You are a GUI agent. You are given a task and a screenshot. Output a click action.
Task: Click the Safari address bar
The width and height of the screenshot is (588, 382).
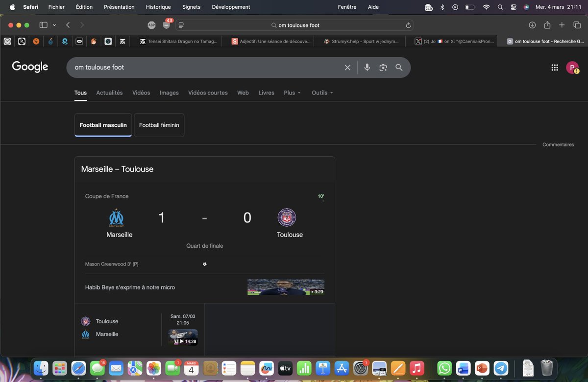[x=294, y=25]
